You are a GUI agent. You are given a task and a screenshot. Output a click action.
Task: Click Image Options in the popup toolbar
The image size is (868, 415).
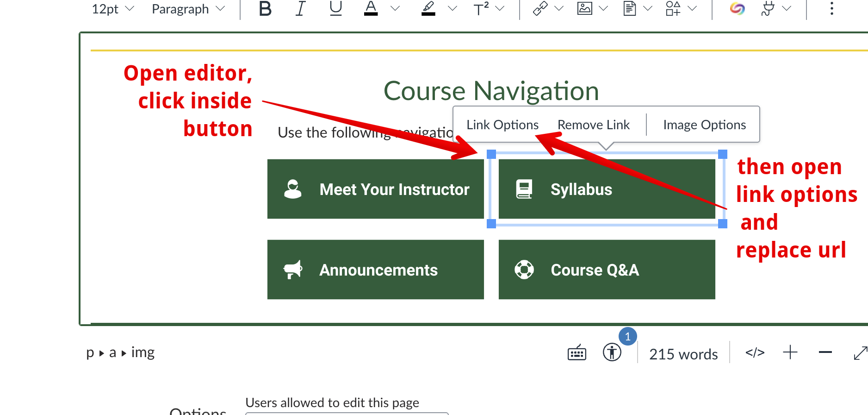704,125
